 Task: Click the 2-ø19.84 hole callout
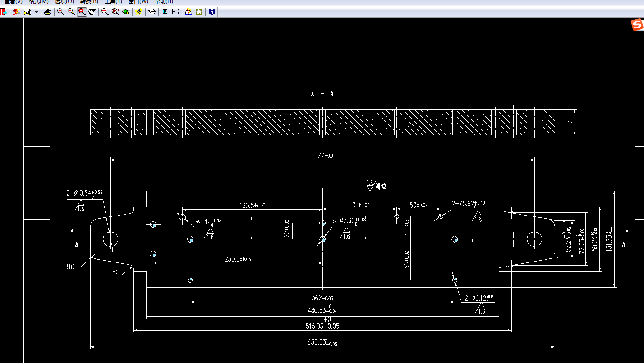[85, 193]
